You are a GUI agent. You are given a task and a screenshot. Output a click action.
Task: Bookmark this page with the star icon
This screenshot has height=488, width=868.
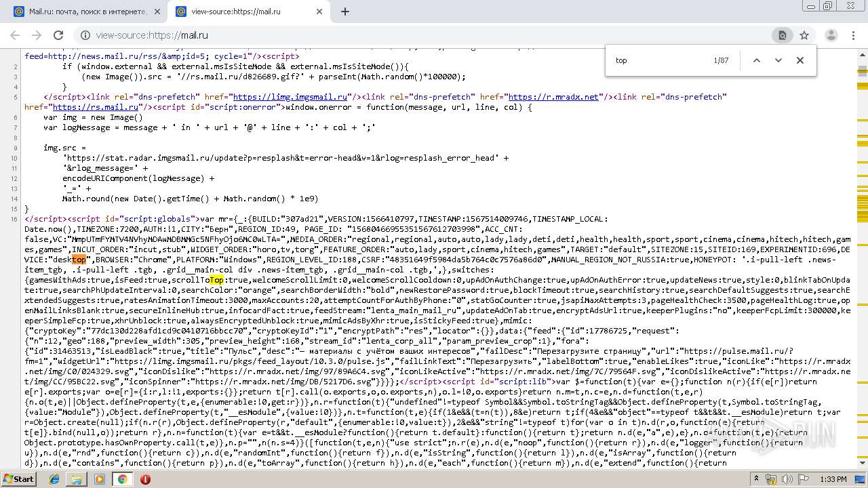coord(804,35)
